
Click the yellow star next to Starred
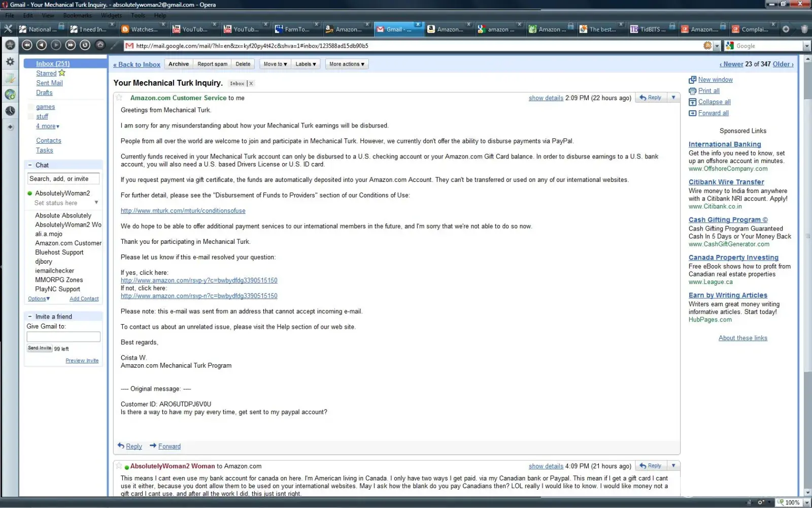62,73
